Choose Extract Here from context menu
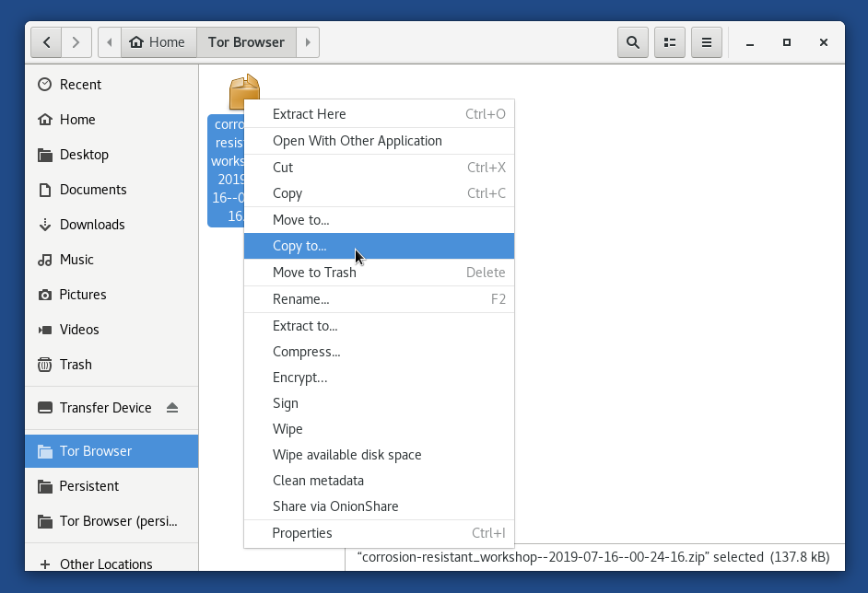Image resolution: width=868 pixels, height=593 pixels. (380, 114)
